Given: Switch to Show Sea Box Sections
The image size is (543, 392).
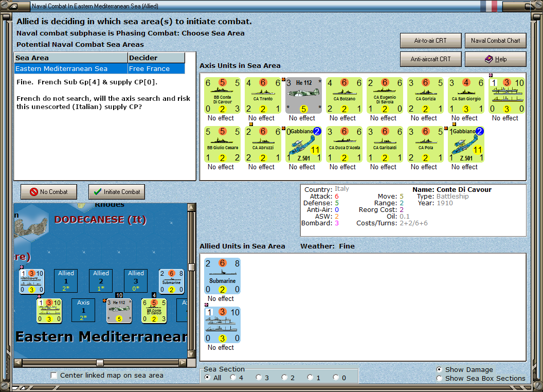Looking at the screenshot, I should point(439,378).
